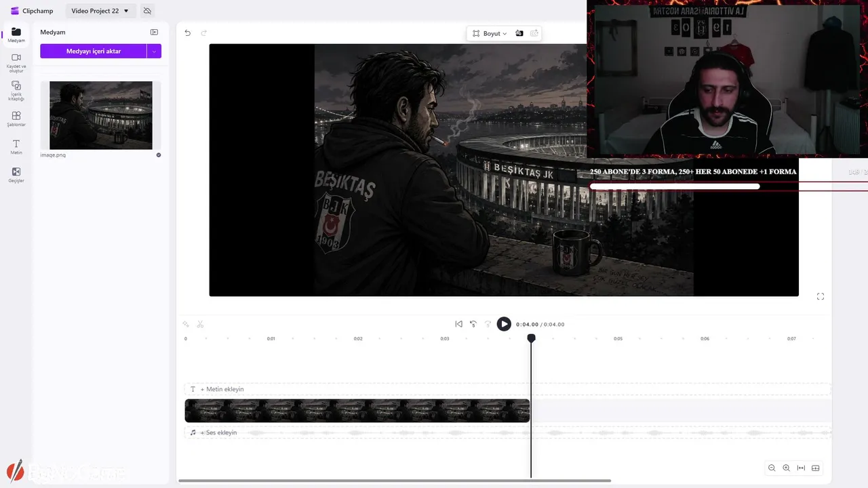868x488 pixels.
Task: Open the Metin text section
Action: [x=16, y=147]
